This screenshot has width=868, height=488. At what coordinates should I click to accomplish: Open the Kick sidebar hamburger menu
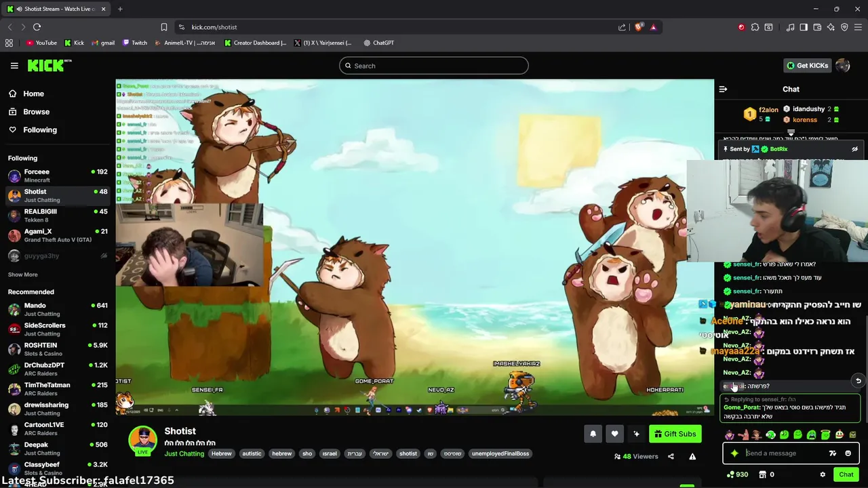point(14,66)
